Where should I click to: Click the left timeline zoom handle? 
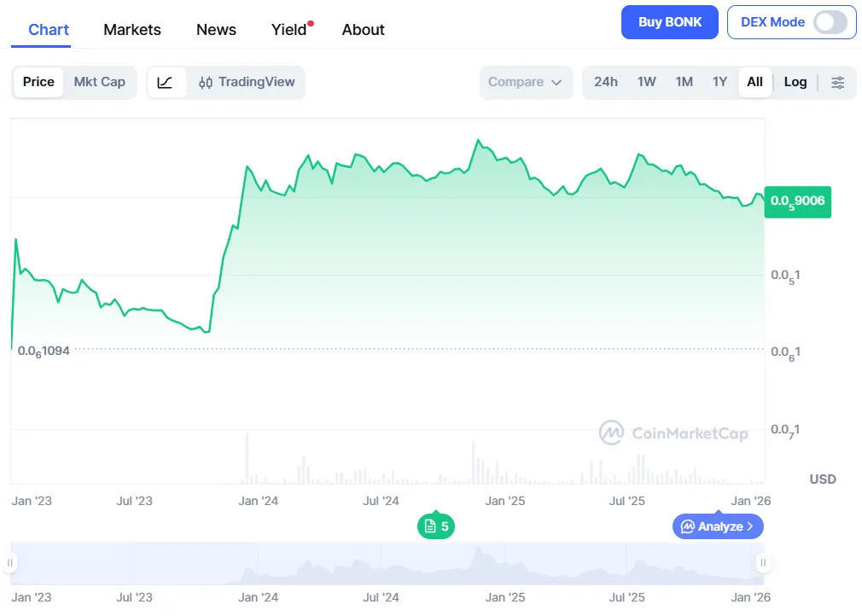click(10, 563)
